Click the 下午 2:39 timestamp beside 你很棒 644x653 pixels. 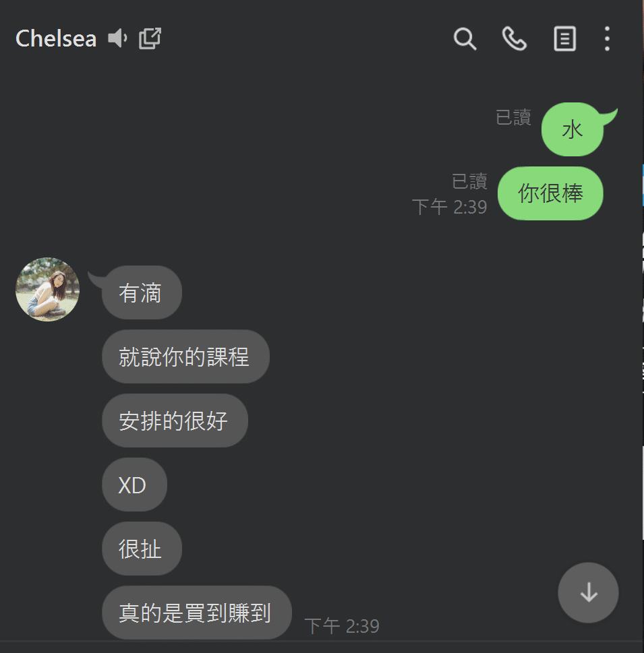pyautogui.click(x=449, y=207)
